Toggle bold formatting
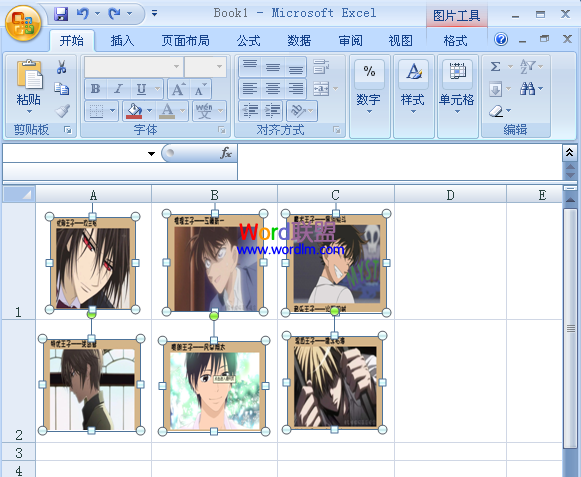Viewport: 581px width, 477px height. pyautogui.click(x=96, y=89)
